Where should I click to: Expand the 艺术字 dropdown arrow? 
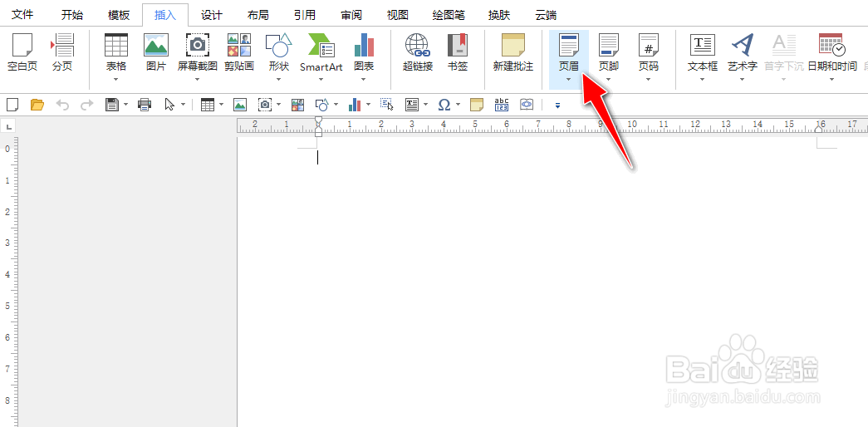743,79
